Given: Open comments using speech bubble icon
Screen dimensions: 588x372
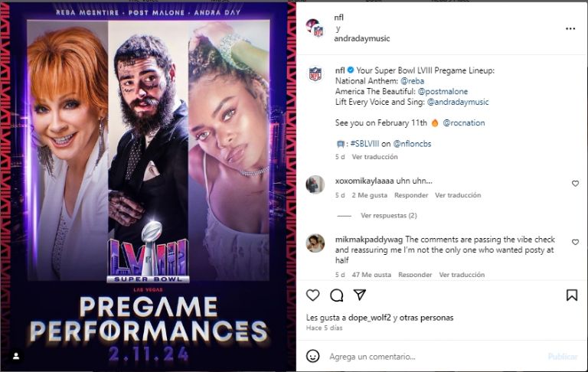Looking at the screenshot, I should point(336,295).
